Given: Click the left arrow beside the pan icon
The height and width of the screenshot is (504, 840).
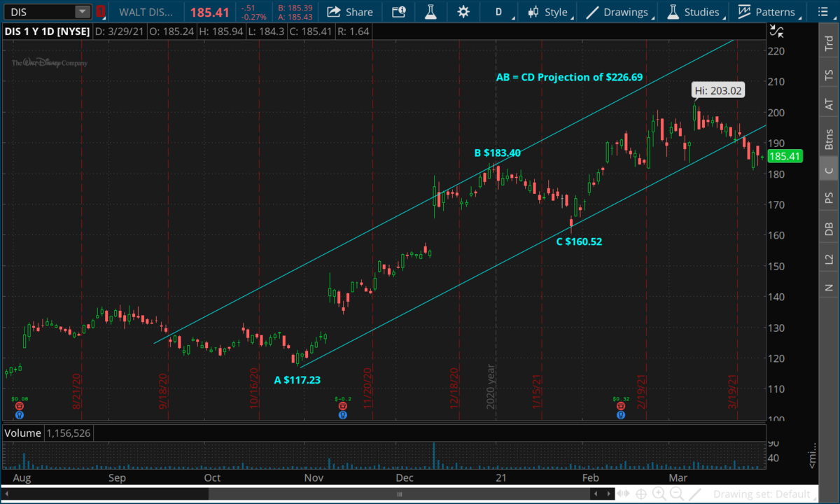Looking at the screenshot, I should (x=594, y=493).
